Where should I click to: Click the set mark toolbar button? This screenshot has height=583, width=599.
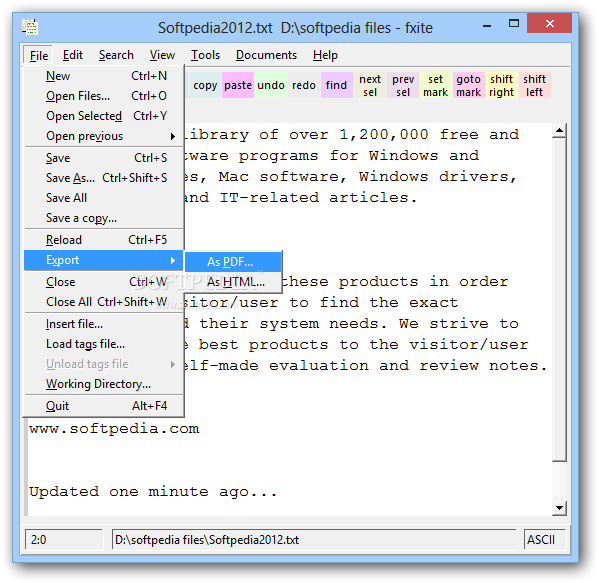[x=435, y=85]
